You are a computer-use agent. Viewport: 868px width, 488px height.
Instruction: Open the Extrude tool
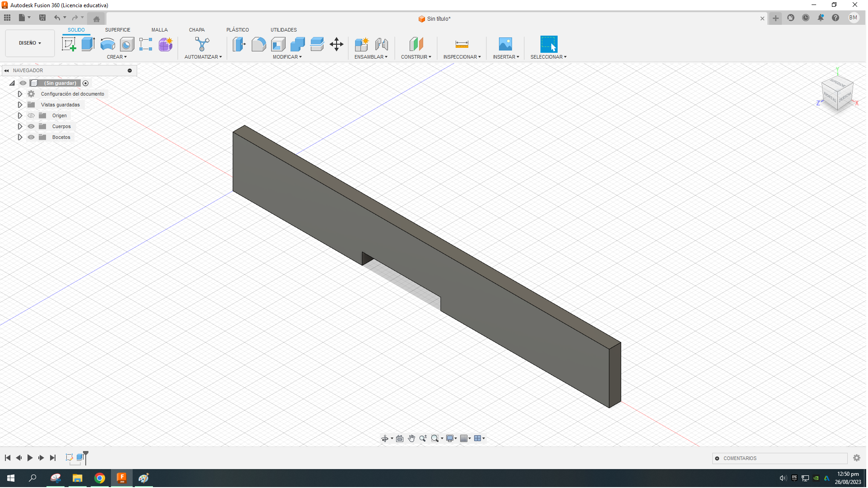pos(88,44)
